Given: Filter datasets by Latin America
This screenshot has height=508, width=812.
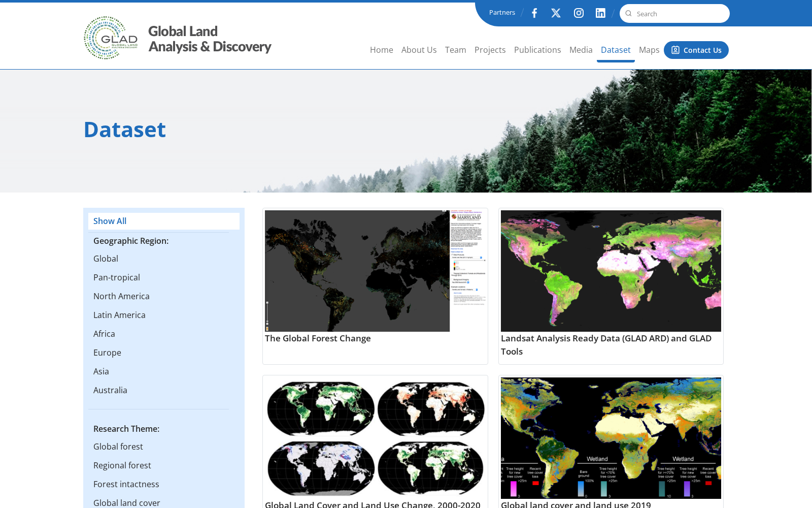Looking at the screenshot, I should tap(119, 315).
